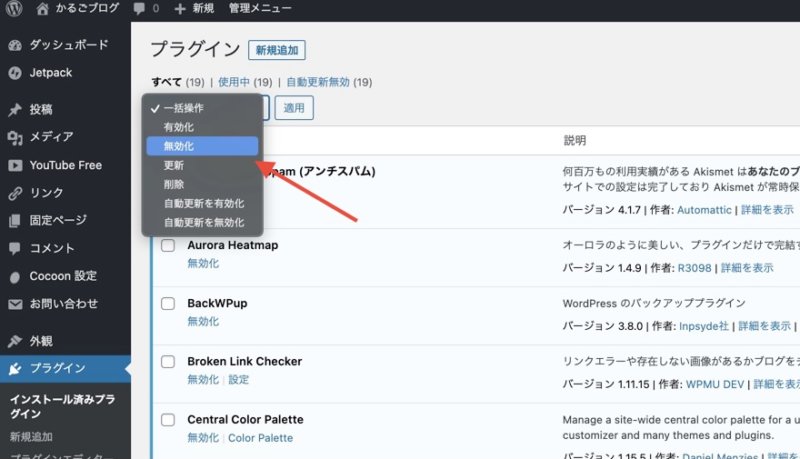The width and height of the screenshot is (800, 459).
Task: Click the コメント speech bubble icon
Action: coord(15,248)
